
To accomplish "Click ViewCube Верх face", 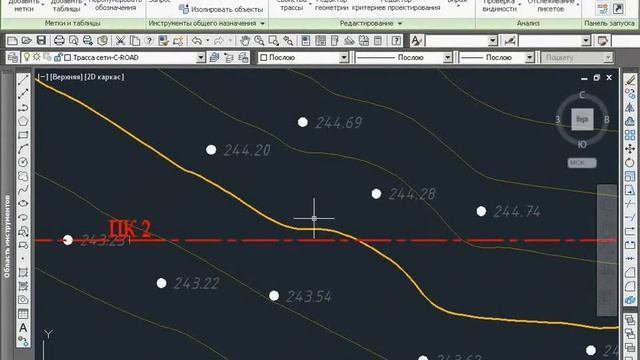I will (582, 120).
